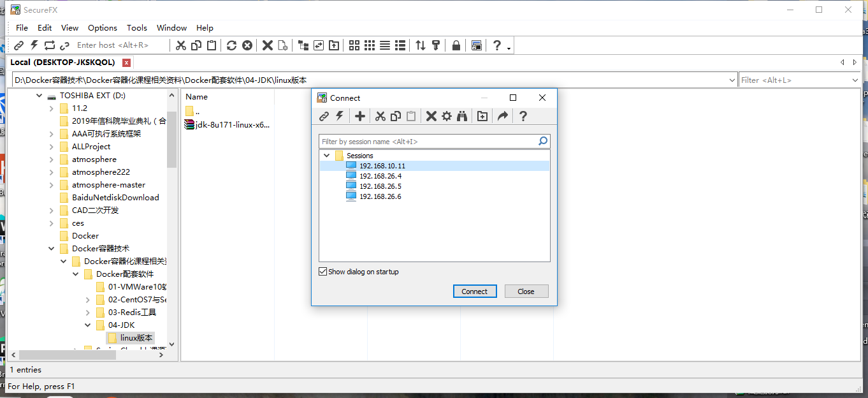Click the key icon in main toolbar
Viewport: 868px width, 398px height.
point(436,45)
